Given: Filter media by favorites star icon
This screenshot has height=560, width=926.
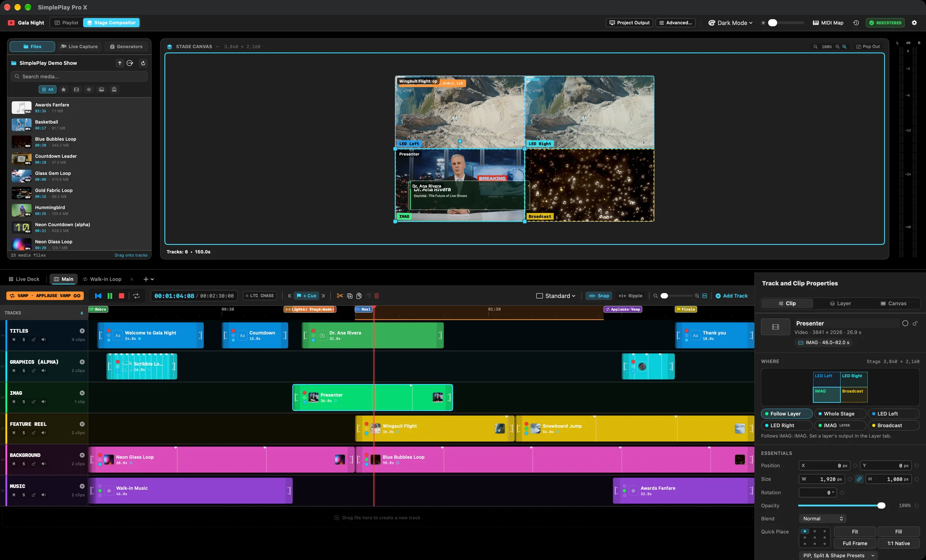Looking at the screenshot, I should tap(64, 89).
